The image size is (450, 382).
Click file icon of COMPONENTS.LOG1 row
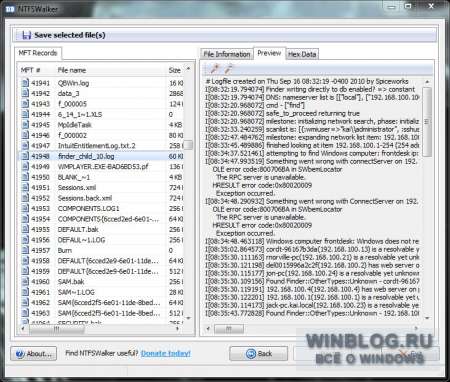25,208
